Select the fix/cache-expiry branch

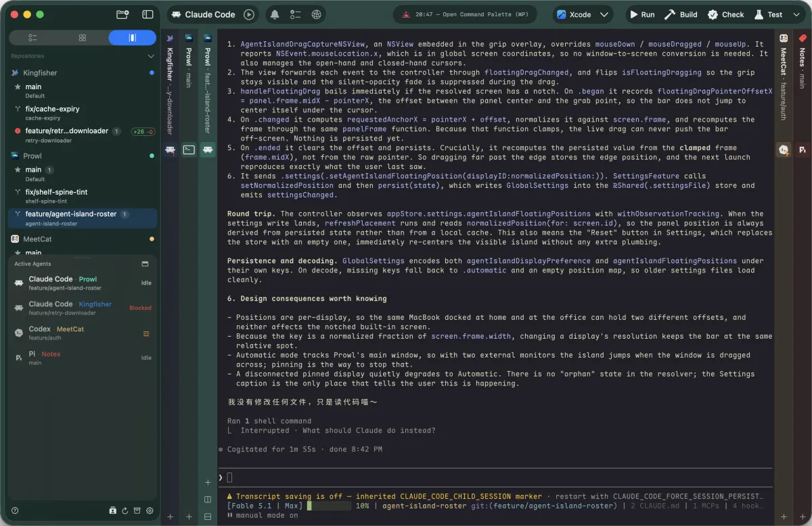83,112
